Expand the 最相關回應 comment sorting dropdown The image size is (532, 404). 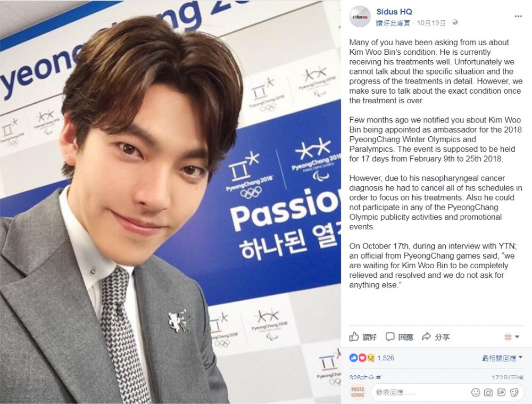click(502, 358)
